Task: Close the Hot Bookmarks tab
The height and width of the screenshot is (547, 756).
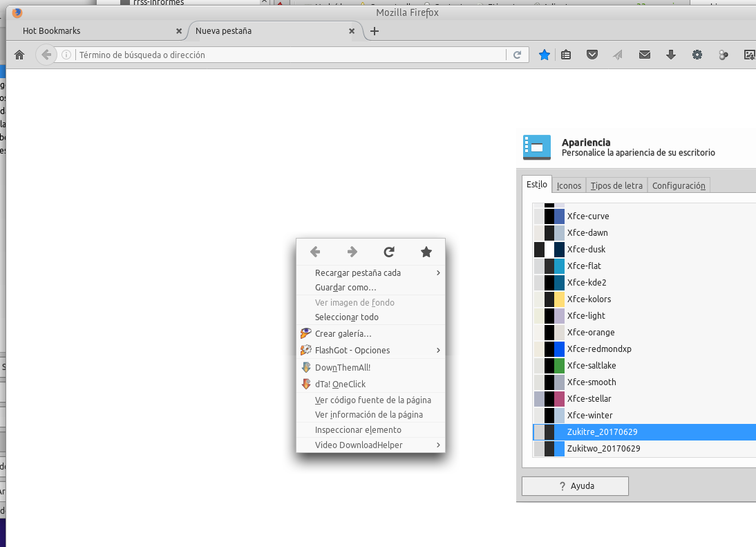Action: [179, 31]
